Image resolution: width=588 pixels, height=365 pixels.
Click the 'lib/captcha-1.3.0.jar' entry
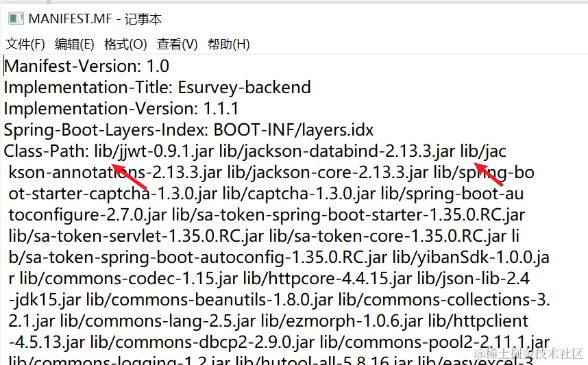299,194
